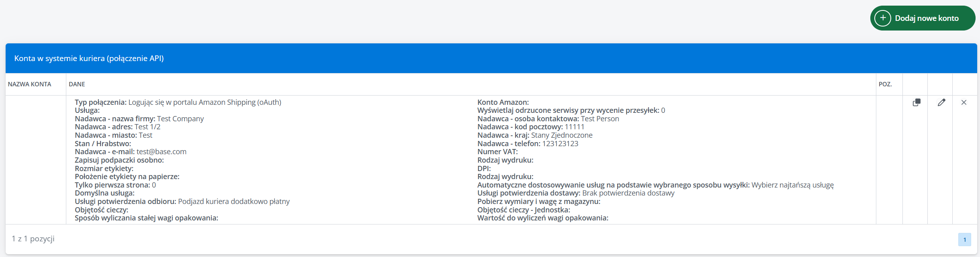Click the Wybierz najtańszą usługę value
This screenshot has width=980, height=257.
tap(792, 185)
